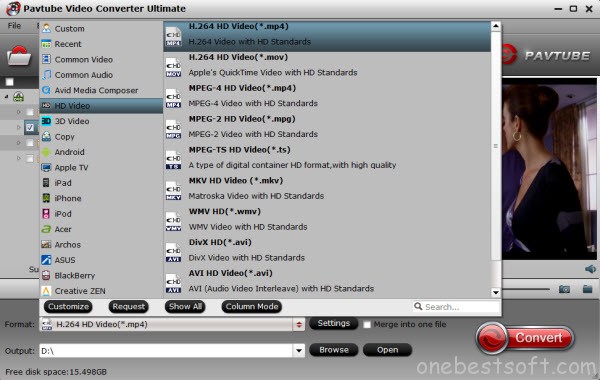
Task: Click the Custom category icon
Action: [46, 28]
